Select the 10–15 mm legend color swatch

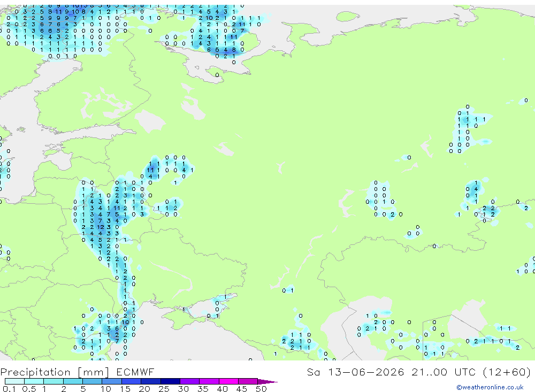(112, 381)
